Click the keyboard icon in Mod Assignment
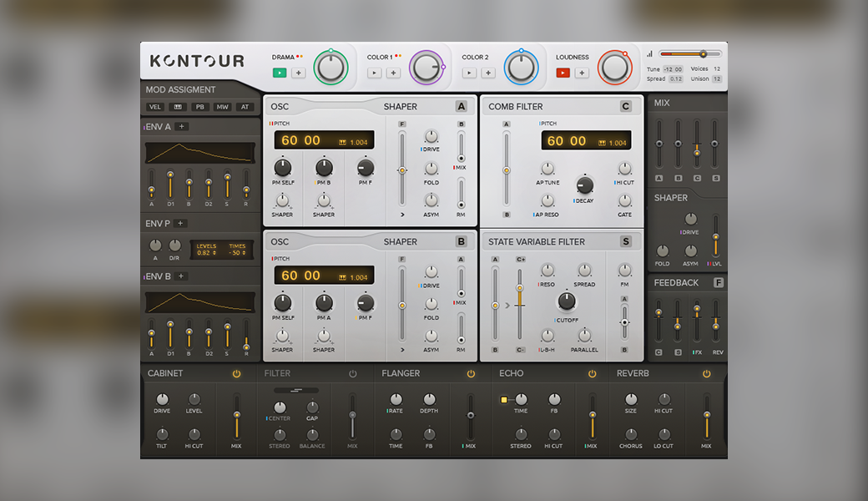Screen dimensions: 868x501 [178, 107]
